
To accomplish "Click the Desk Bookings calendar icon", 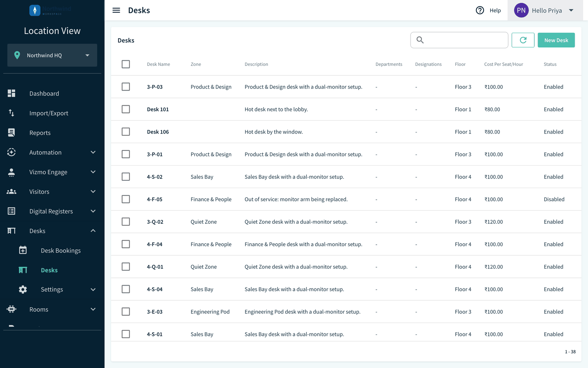I will tap(23, 250).
